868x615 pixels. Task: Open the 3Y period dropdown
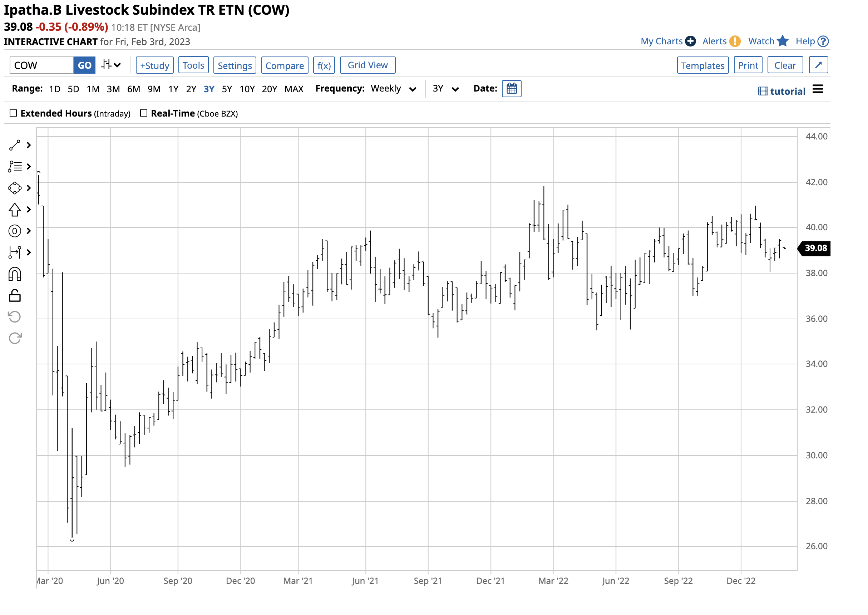(x=446, y=89)
